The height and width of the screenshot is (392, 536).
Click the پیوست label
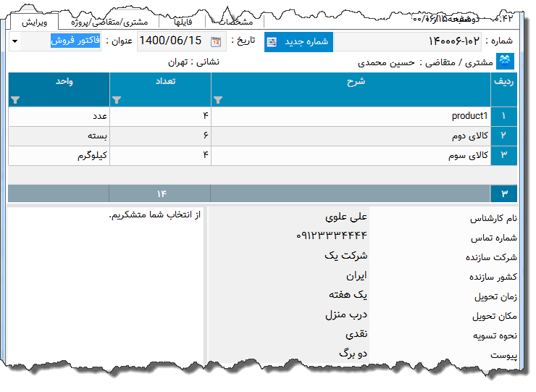(504, 356)
